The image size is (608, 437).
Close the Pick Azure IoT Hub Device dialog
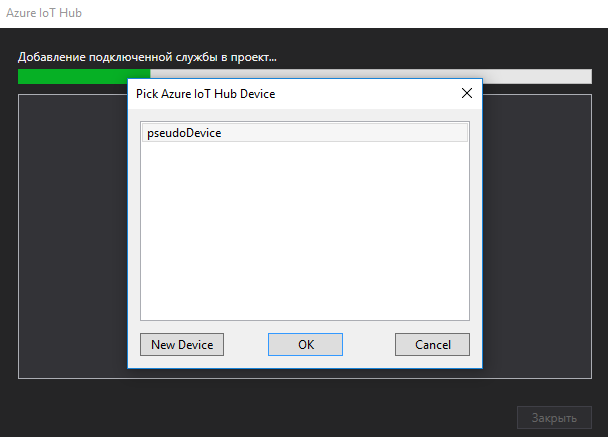(467, 93)
